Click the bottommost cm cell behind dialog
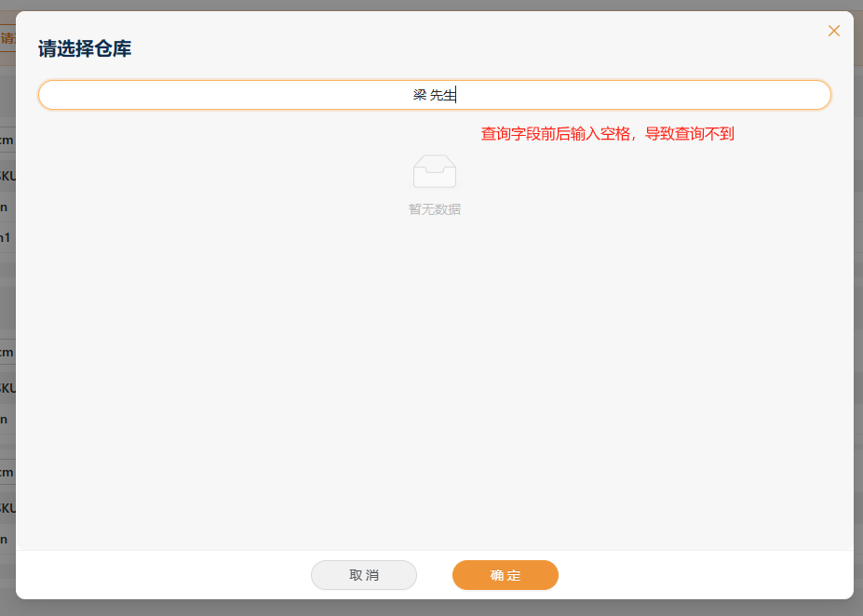The image size is (863, 616). pyautogui.click(x=7, y=472)
